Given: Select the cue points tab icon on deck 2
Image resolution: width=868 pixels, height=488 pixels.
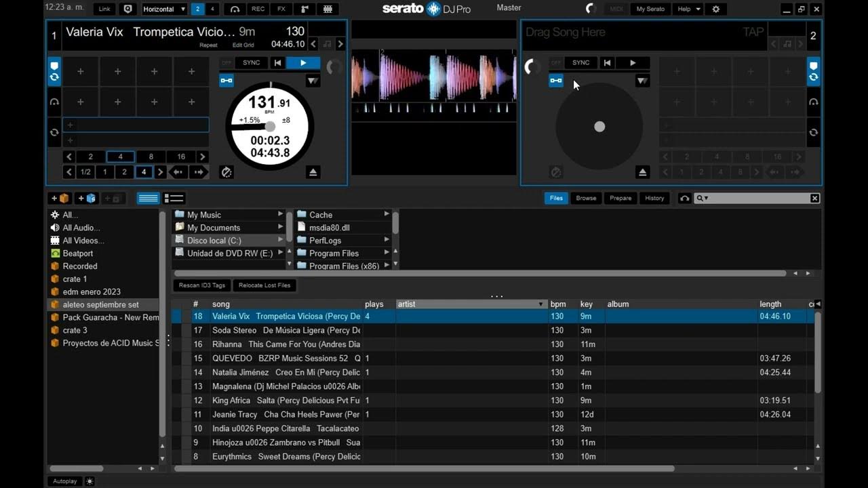Looking at the screenshot, I should (x=813, y=70).
